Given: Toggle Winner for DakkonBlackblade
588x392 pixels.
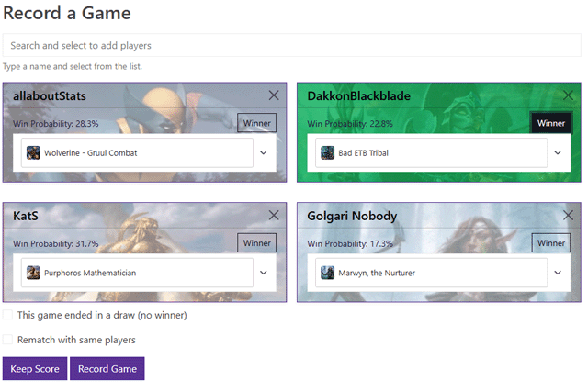Looking at the screenshot, I should tap(550, 123).
